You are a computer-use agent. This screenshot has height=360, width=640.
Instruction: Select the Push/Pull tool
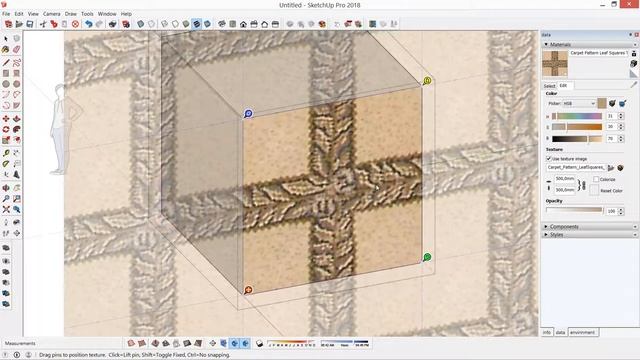pyautogui.click(x=16, y=118)
